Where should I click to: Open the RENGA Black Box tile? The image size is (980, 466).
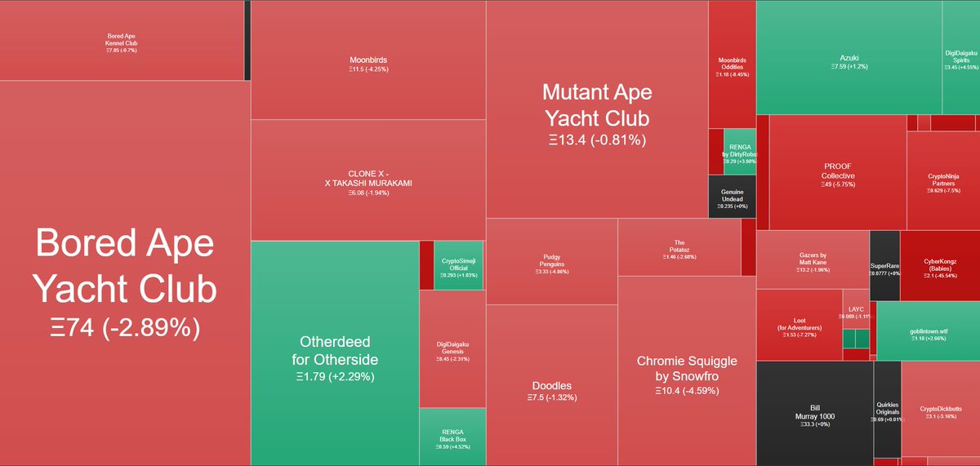pos(452,437)
